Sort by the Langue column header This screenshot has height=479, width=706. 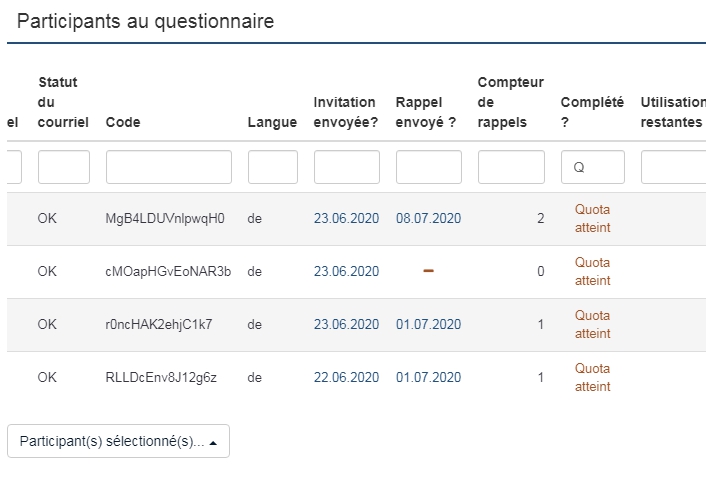pos(272,122)
